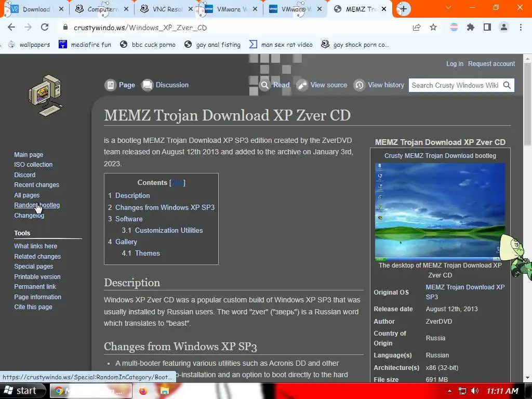Click the Firefox icon in taskbar
The image size is (532, 399).
(143, 391)
